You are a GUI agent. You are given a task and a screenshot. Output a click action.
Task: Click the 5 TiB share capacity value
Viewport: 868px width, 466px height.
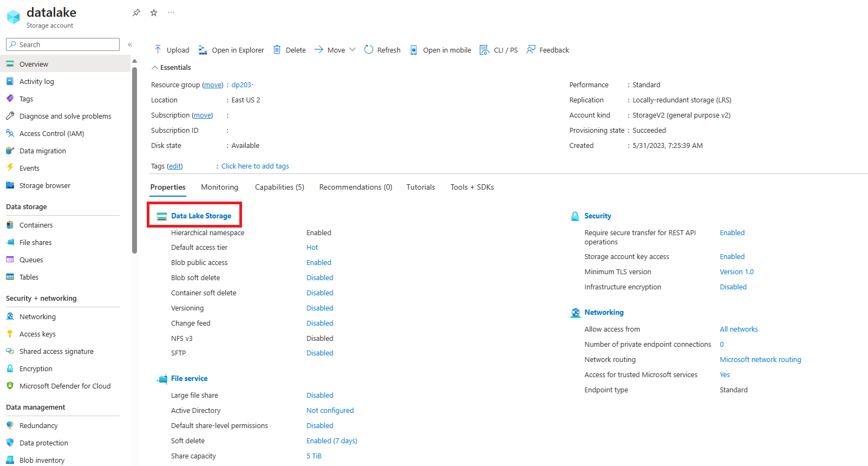pos(314,456)
